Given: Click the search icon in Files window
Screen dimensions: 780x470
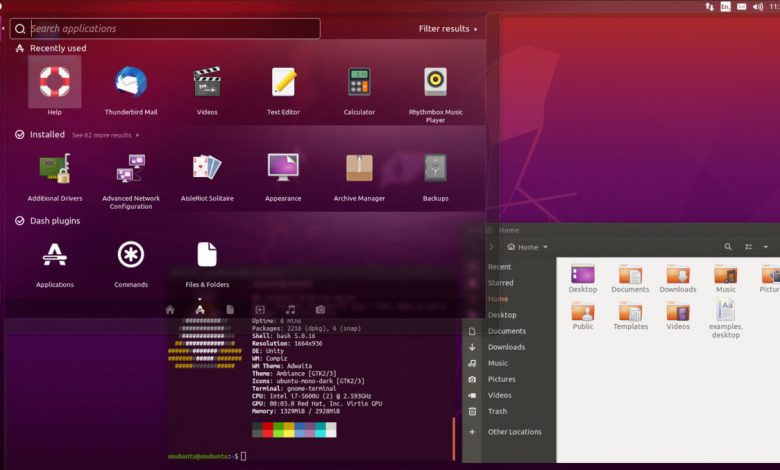Looking at the screenshot, I should (x=728, y=247).
